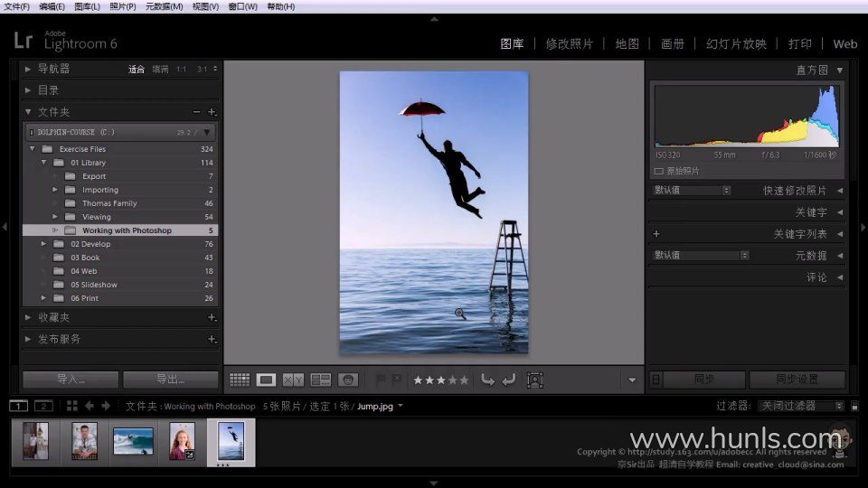Select the Loupe view icon

[x=266, y=380]
